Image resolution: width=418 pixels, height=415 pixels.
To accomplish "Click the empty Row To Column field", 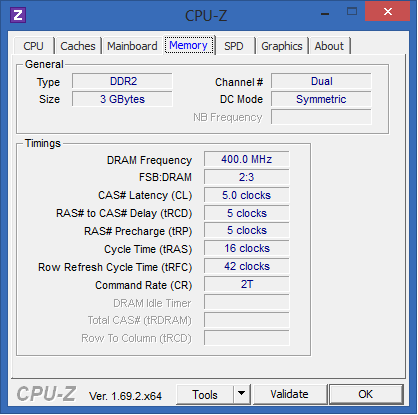I will click(x=247, y=338).
